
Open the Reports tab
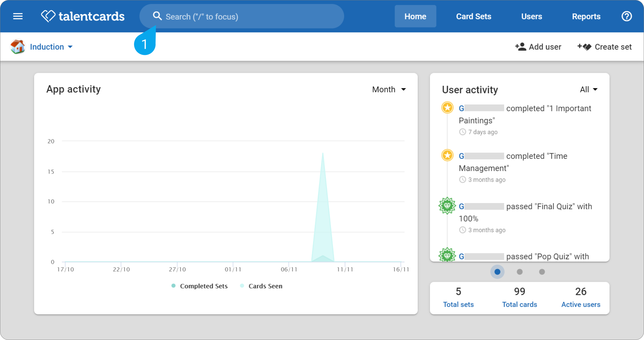coord(586,16)
